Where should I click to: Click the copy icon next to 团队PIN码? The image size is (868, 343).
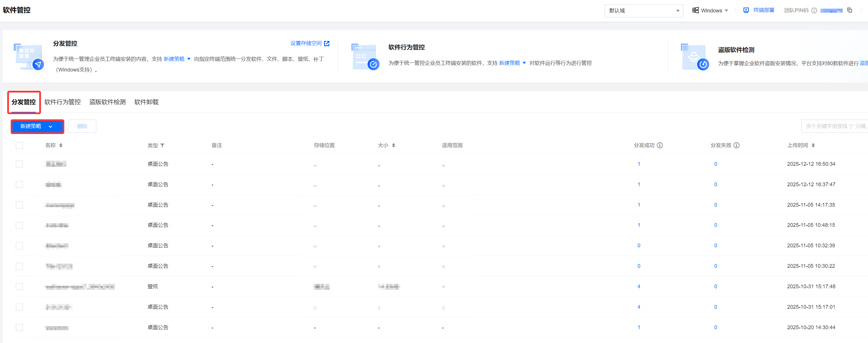pyautogui.click(x=850, y=10)
